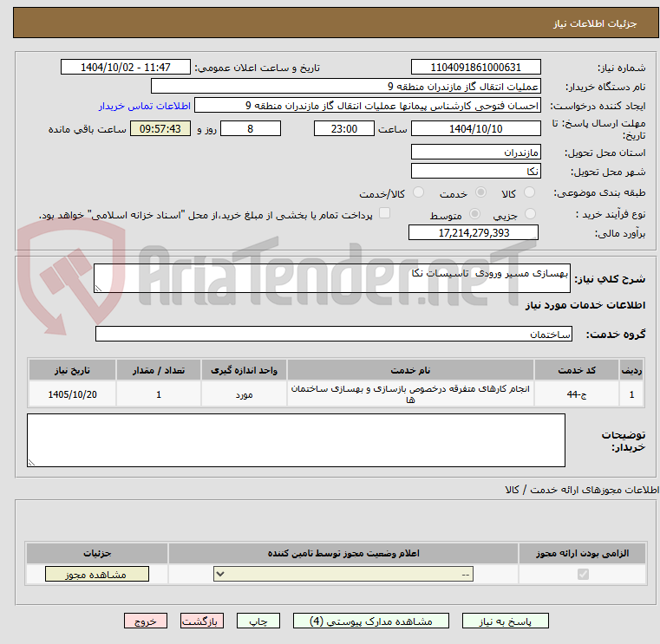Image resolution: width=660 pixels, height=644 pixels.
Task: Click the اعلام وضعیت مجوز توسط تامین کننده header
Action: pyautogui.click(x=343, y=553)
